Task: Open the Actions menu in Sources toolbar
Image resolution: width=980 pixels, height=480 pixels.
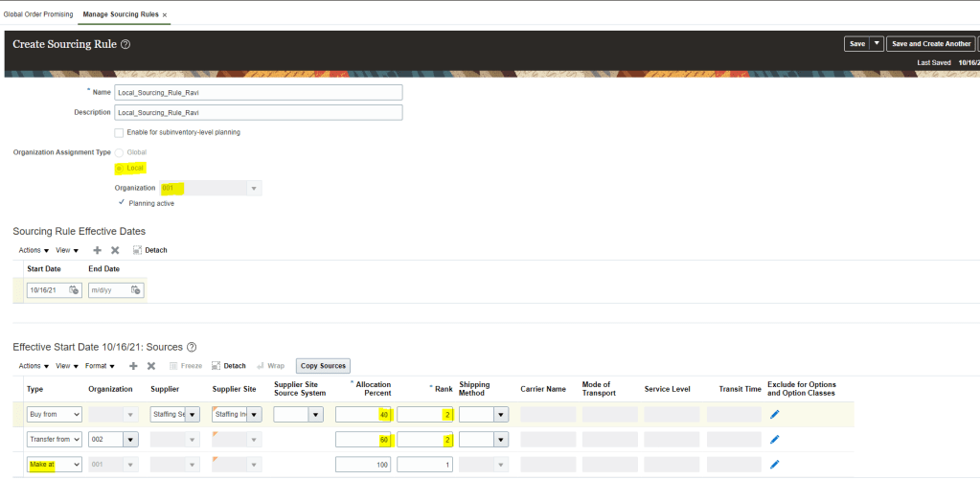Action: tap(33, 366)
